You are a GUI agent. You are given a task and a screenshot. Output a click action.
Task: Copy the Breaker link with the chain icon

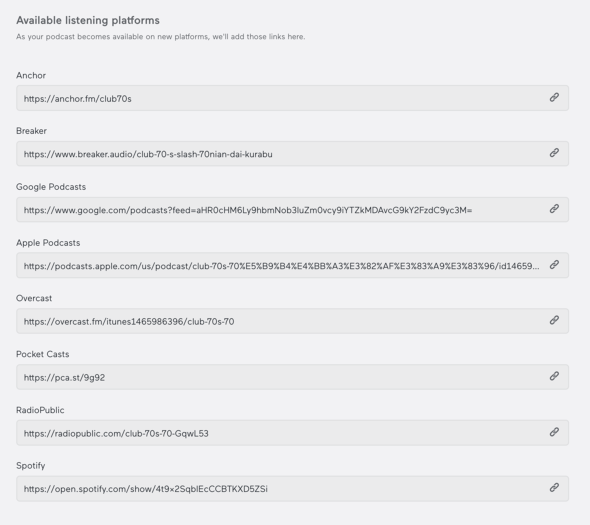554,153
